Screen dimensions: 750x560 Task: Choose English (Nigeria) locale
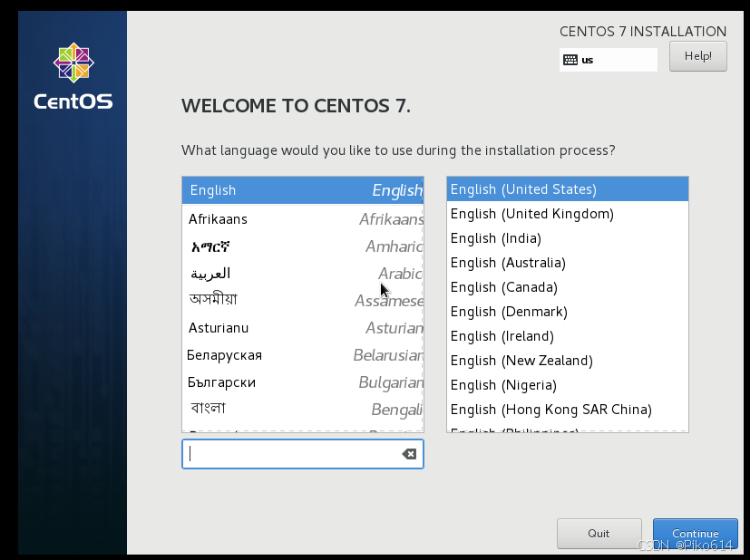[x=568, y=384]
